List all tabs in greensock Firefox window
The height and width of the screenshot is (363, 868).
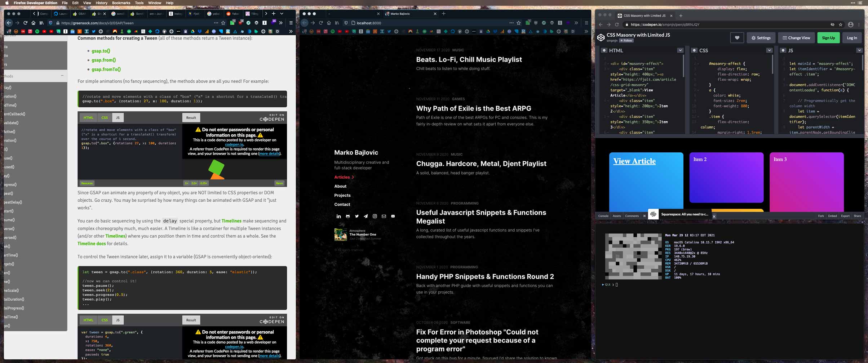click(x=282, y=14)
